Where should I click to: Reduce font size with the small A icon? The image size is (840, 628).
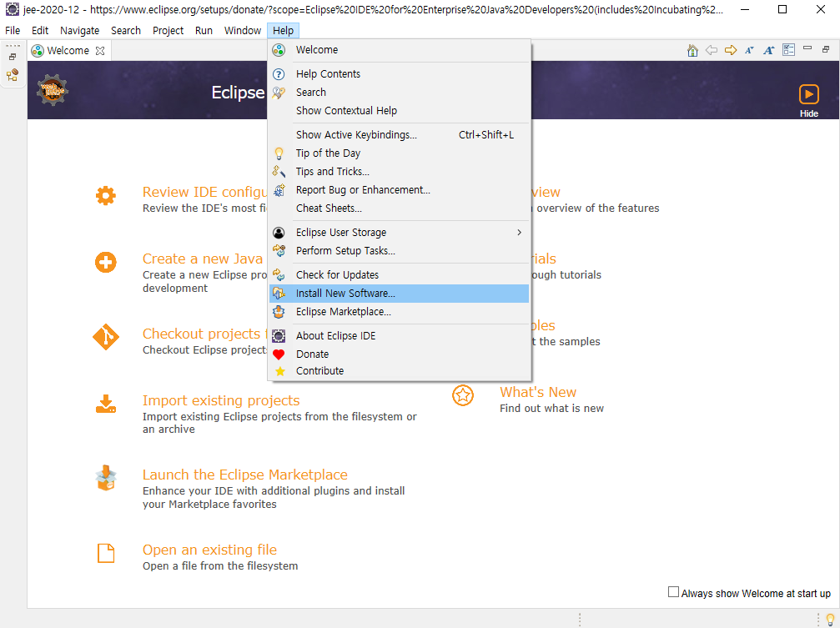pyautogui.click(x=749, y=50)
